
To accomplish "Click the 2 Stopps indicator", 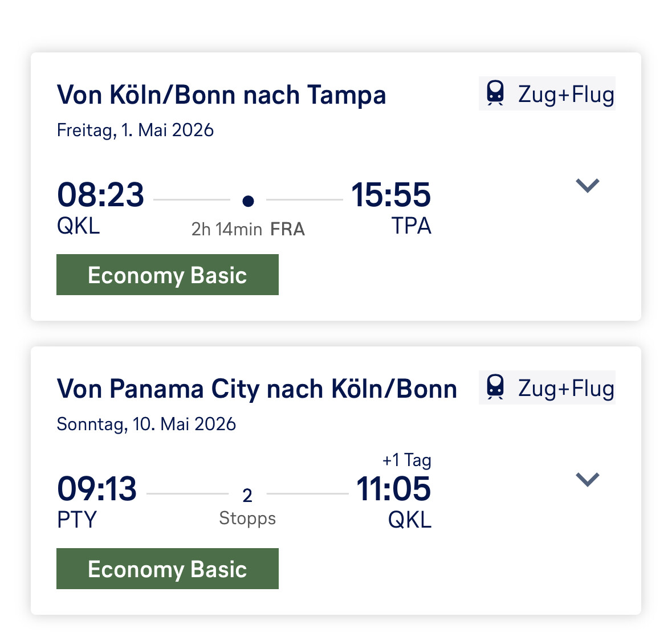I will click(x=247, y=506).
